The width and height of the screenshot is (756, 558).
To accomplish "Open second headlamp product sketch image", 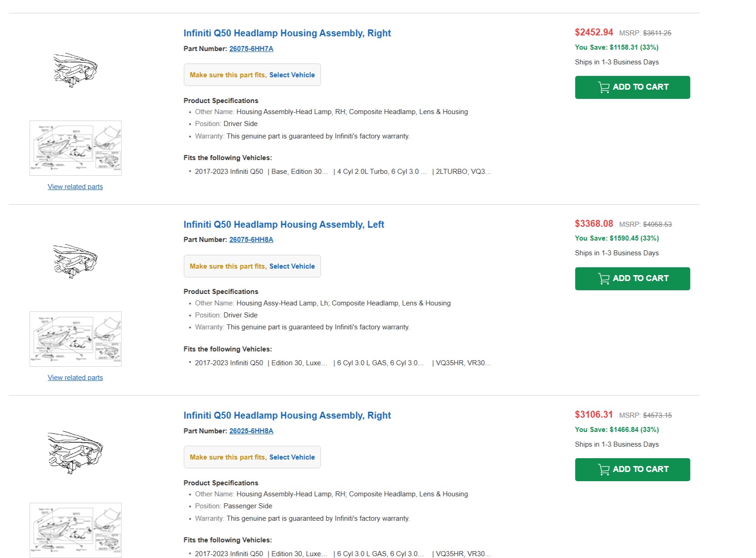I will pyautogui.click(x=75, y=261).
